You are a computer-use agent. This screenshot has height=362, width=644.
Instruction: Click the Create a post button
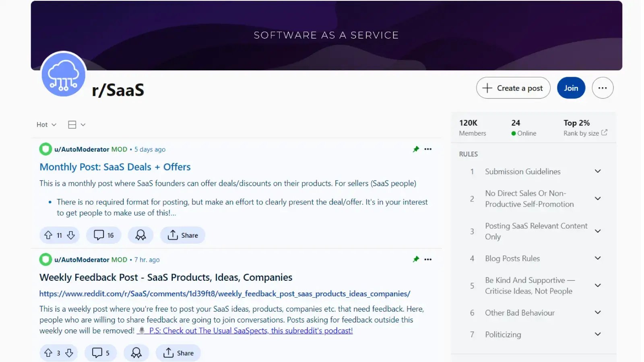(513, 88)
